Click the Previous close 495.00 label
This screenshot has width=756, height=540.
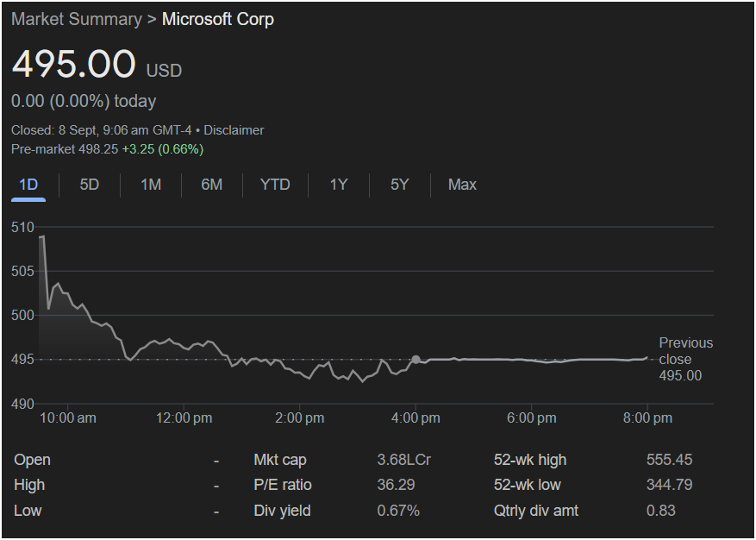[685, 359]
